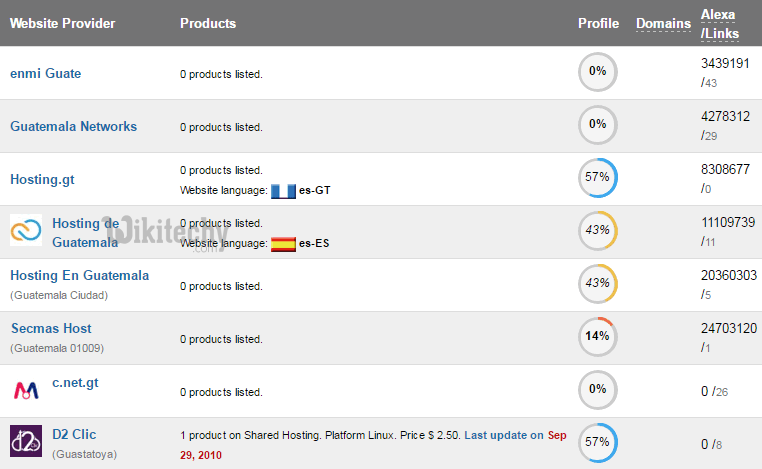
Task: Sort by Domains column header
Action: coord(663,23)
